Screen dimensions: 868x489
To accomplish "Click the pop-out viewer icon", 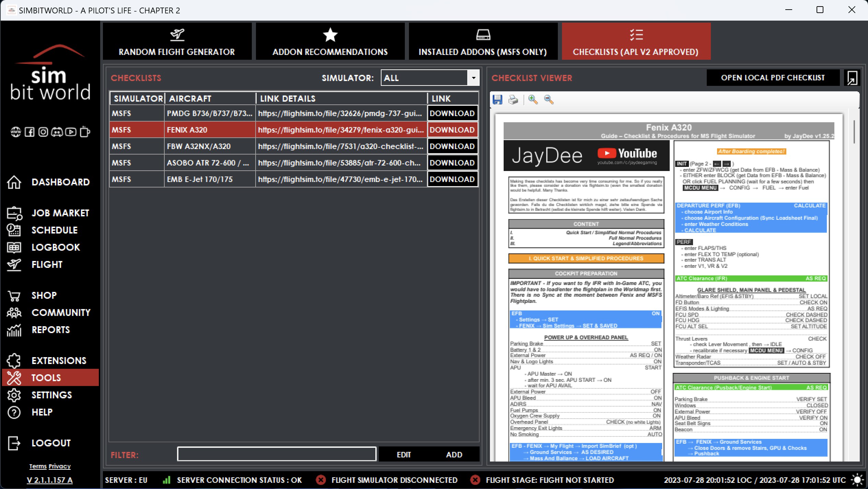I will [x=852, y=78].
